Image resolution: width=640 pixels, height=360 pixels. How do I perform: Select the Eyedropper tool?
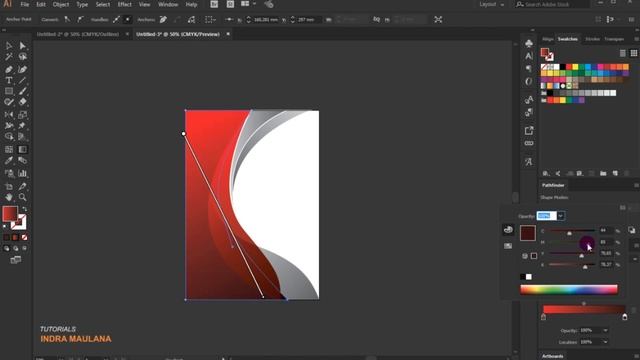pyautogui.click(x=9, y=160)
